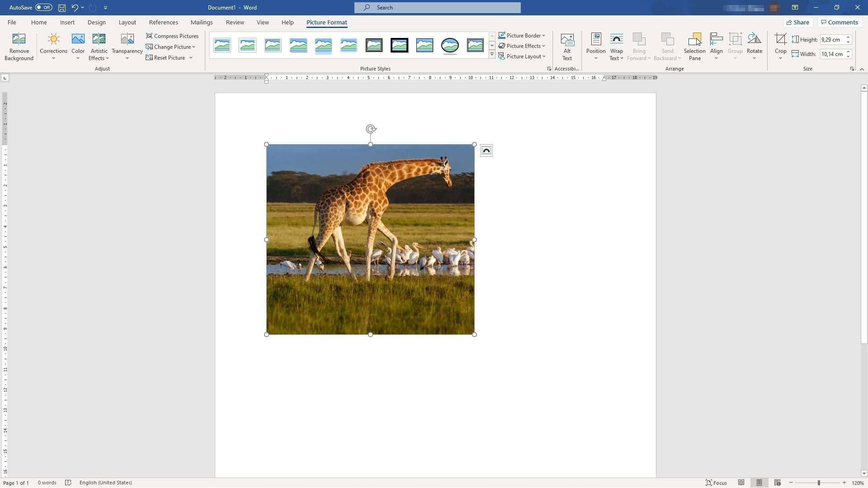Open Artistic Effects
This screenshot has width=868, height=488.
coord(99,46)
